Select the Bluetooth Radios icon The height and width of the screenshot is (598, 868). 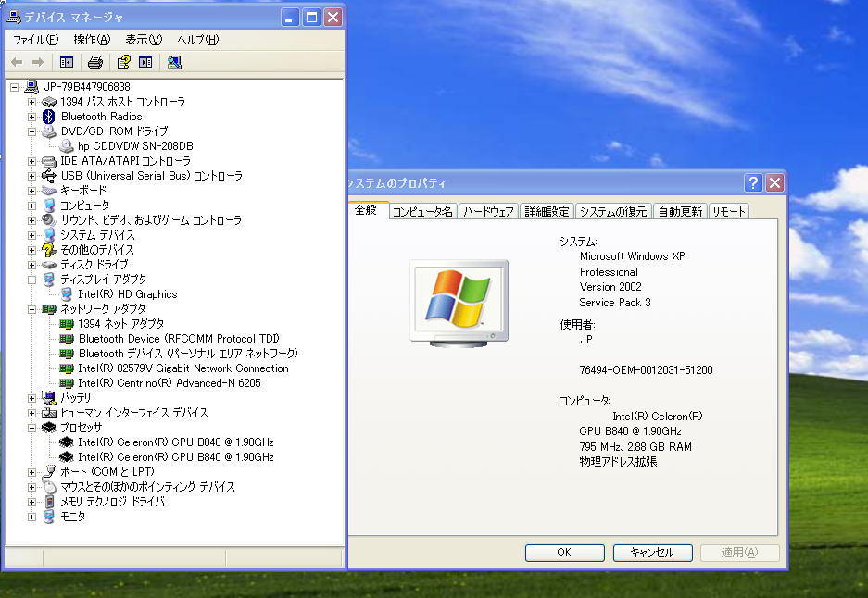click(49, 116)
